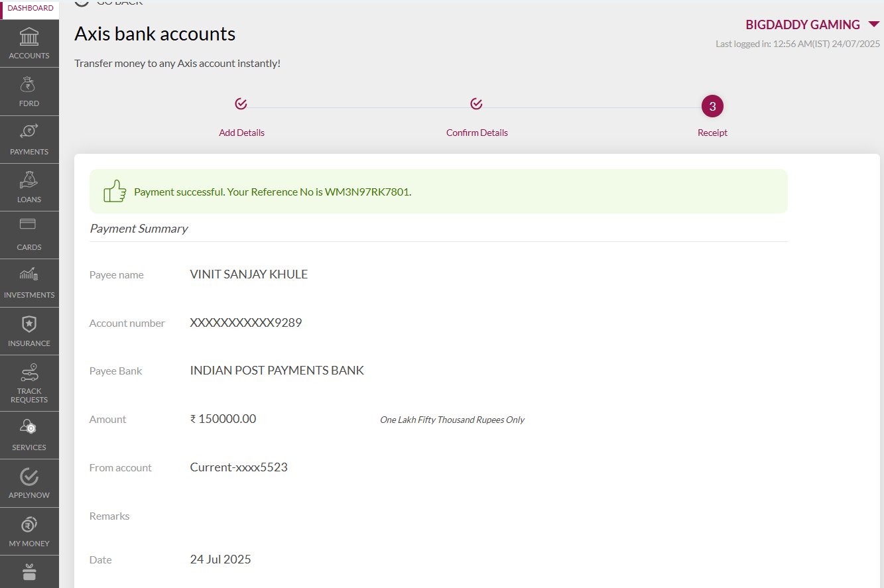The height and width of the screenshot is (588, 884).
Task: Open the gift icon at sidebar bottom
Action: click(29, 571)
